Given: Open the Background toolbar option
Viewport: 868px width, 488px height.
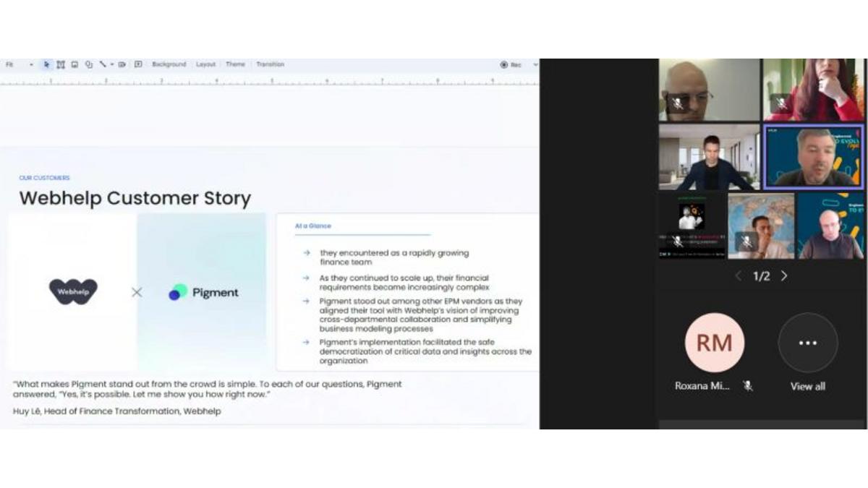Looking at the screenshot, I should (x=169, y=64).
